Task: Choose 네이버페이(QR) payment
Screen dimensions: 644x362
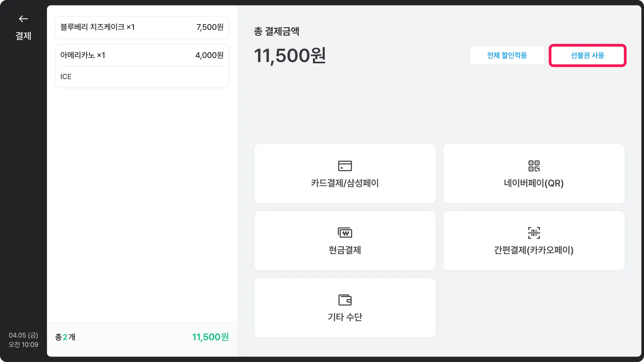Action: tap(534, 174)
